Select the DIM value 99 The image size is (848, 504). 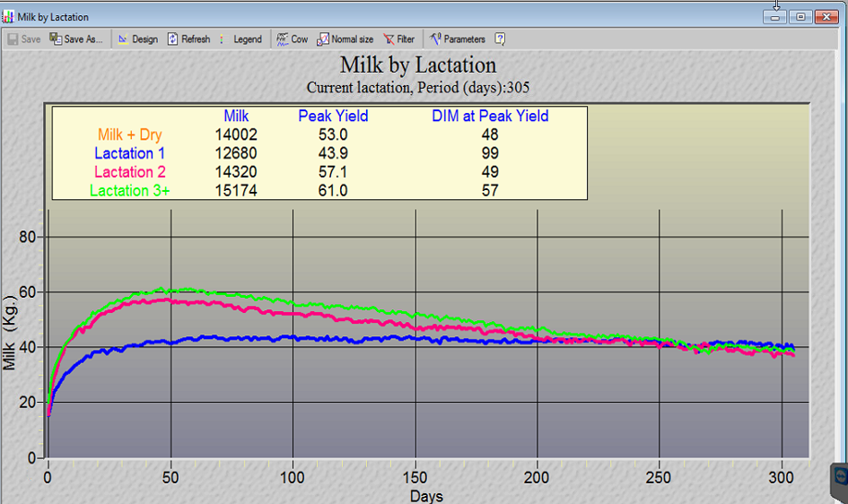490,153
